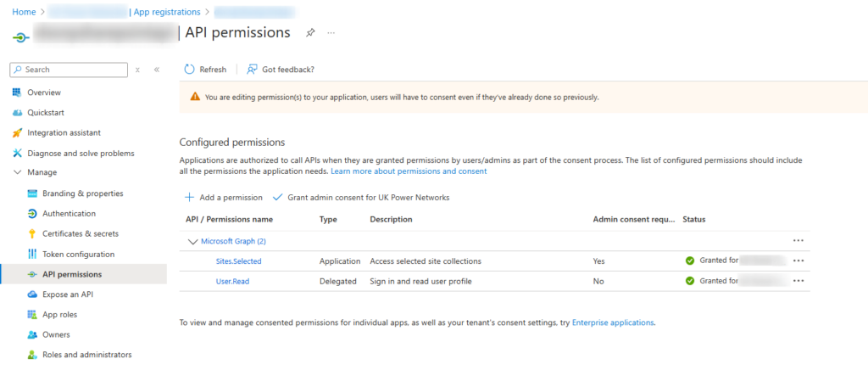Click Add a permission

pyautogui.click(x=224, y=197)
